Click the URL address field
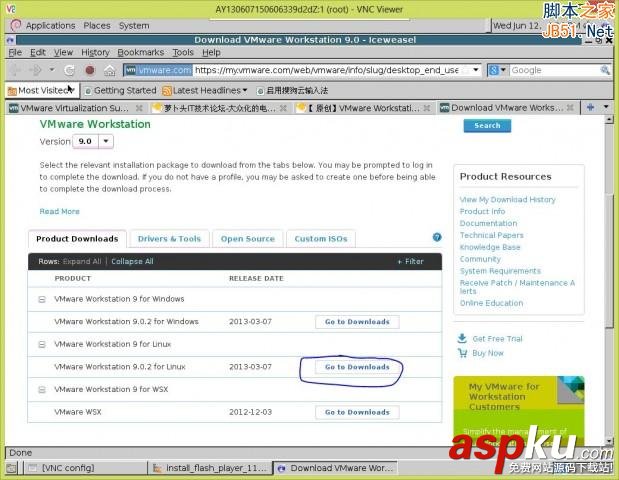This screenshot has height=480, width=619. 327,70
